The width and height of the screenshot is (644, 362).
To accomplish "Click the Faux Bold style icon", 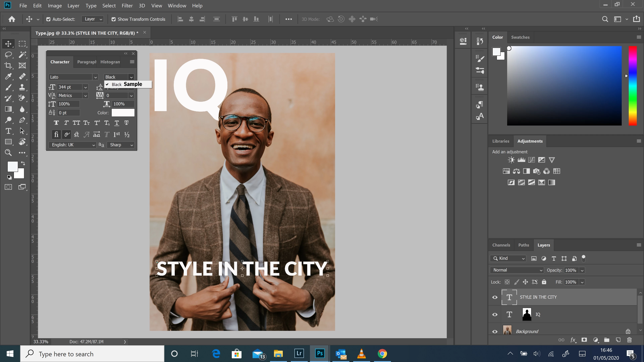I will point(56,123).
